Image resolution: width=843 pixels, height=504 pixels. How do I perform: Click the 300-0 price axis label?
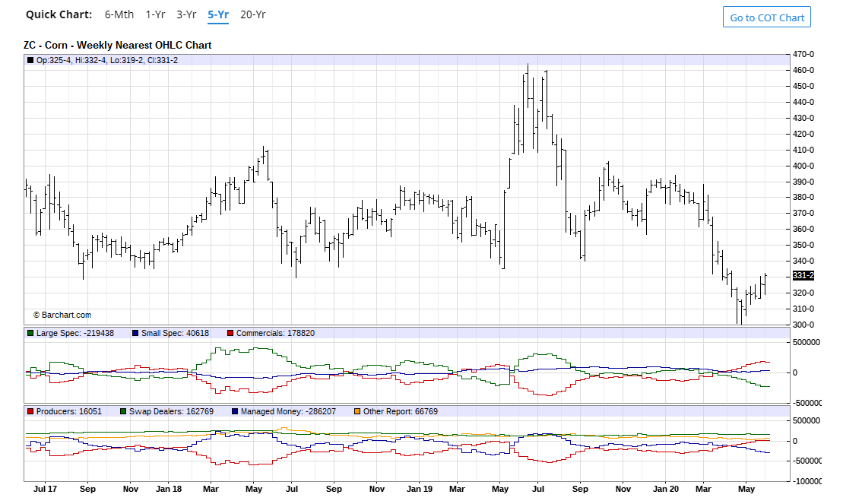(803, 325)
